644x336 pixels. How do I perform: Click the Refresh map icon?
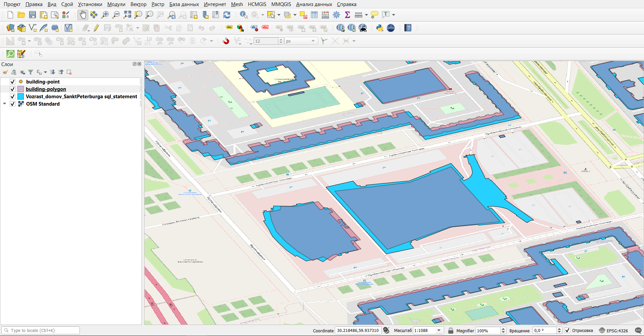227,15
